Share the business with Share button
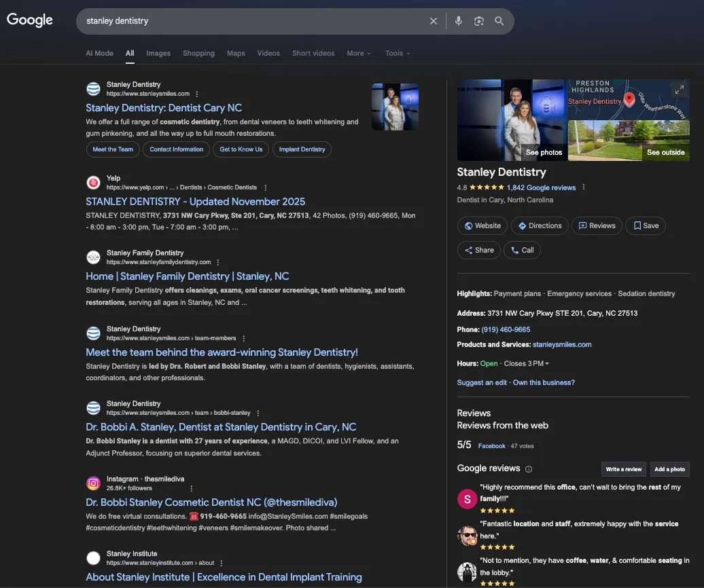This screenshot has width=704, height=588. tap(478, 251)
